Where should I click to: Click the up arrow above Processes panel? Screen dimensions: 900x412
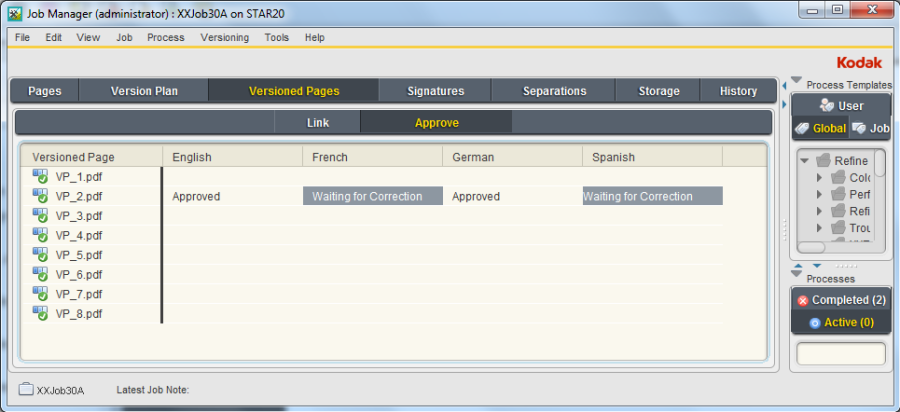[x=796, y=266]
